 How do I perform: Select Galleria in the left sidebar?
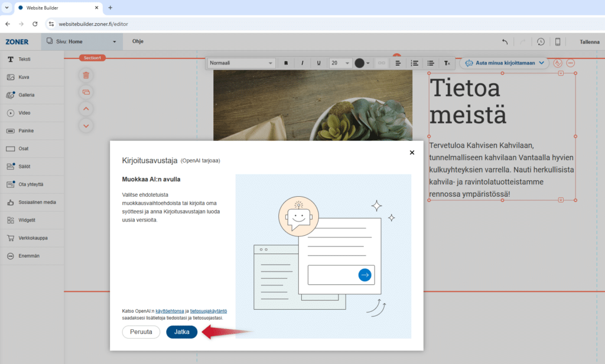pyautogui.click(x=27, y=95)
